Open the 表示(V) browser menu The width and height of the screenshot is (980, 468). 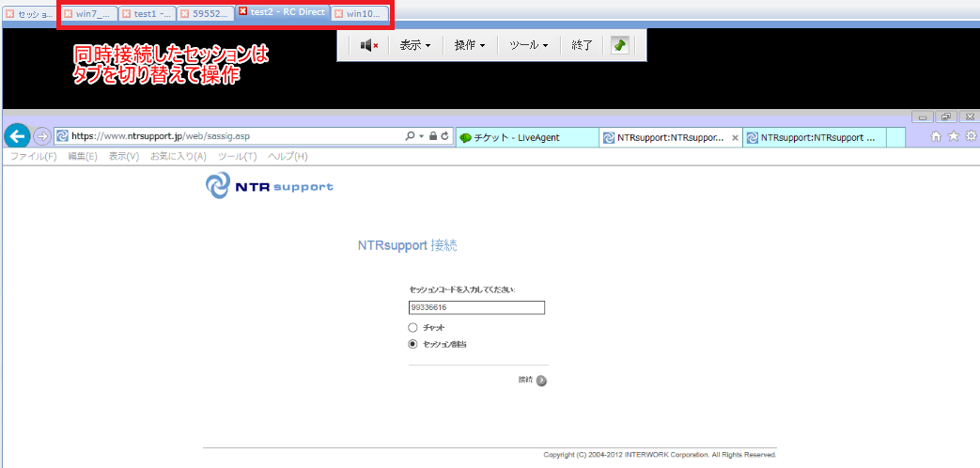pos(124,157)
